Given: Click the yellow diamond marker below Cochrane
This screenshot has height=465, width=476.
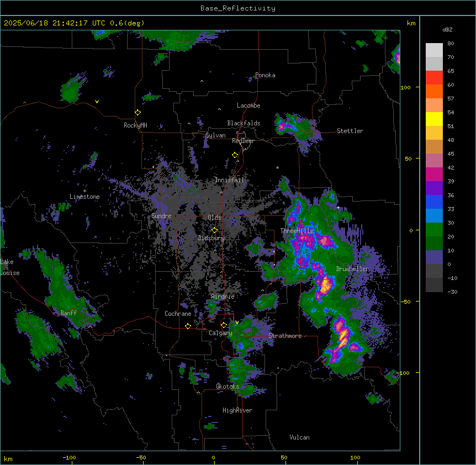Looking at the screenshot, I should (x=188, y=326).
